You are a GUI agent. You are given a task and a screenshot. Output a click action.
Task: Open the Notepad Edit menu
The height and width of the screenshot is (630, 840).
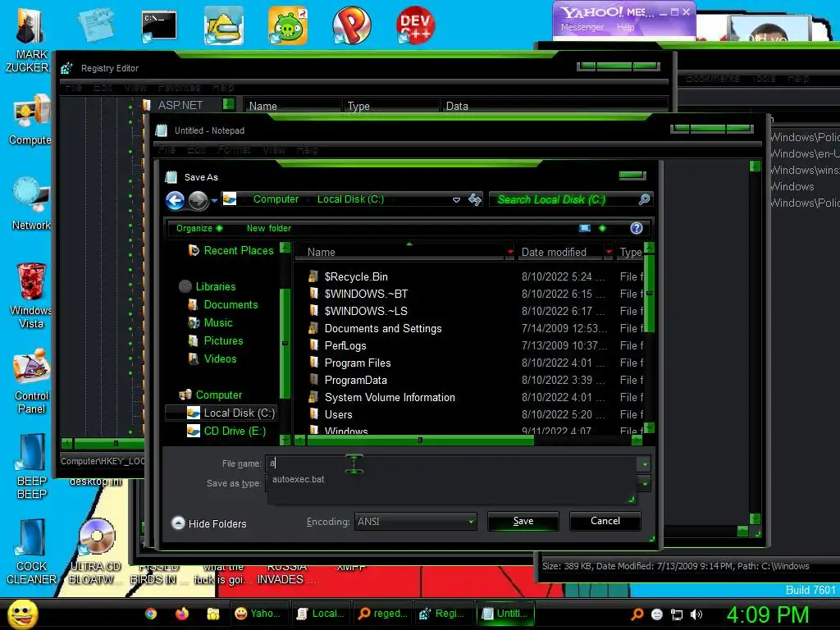pyautogui.click(x=196, y=150)
